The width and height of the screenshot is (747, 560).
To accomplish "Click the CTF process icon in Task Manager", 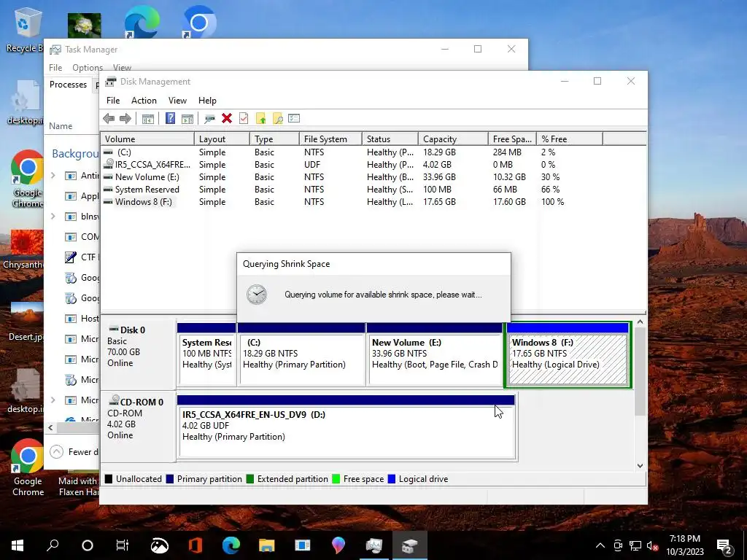I will click(x=71, y=257).
